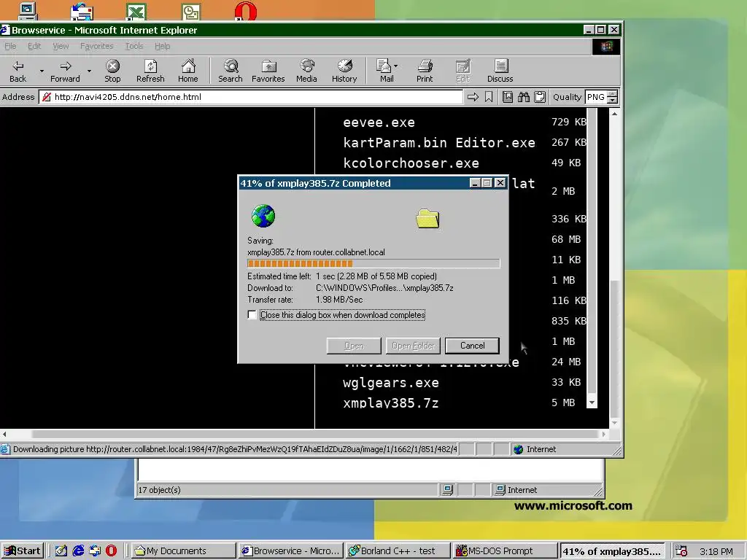Click the eevee.exe file entry
The height and width of the screenshot is (560, 747).
coord(379,122)
